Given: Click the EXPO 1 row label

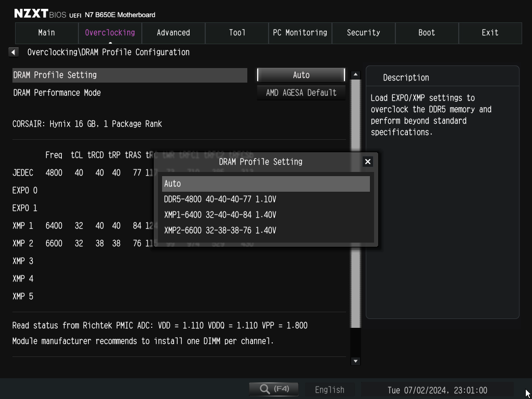Looking at the screenshot, I should coord(25,208).
